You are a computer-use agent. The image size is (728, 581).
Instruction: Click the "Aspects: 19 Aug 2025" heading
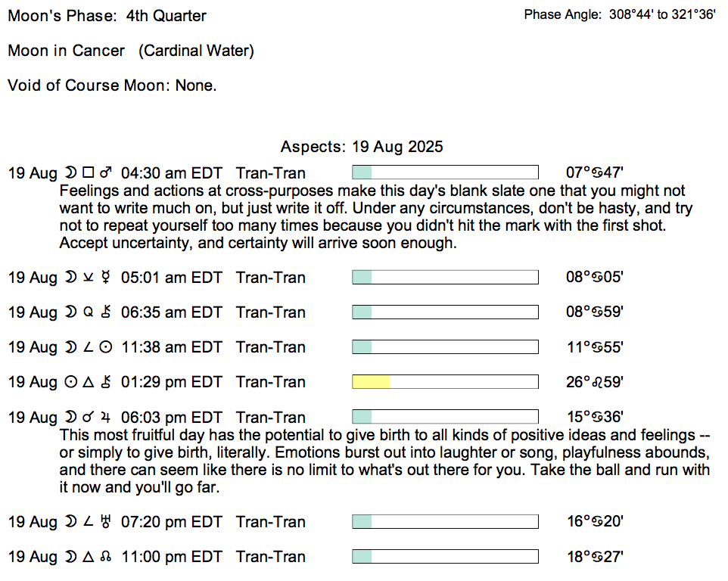point(362,147)
